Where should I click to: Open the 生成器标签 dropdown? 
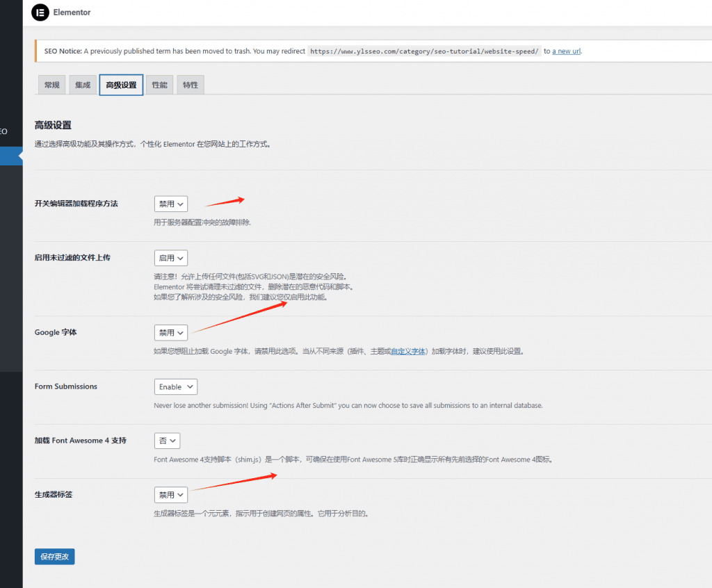171,495
